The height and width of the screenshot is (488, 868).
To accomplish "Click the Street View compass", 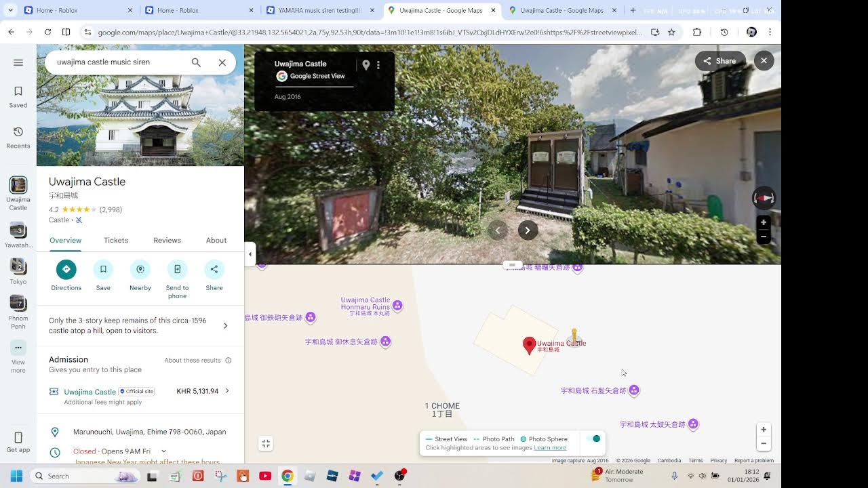I will (x=764, y=198).
